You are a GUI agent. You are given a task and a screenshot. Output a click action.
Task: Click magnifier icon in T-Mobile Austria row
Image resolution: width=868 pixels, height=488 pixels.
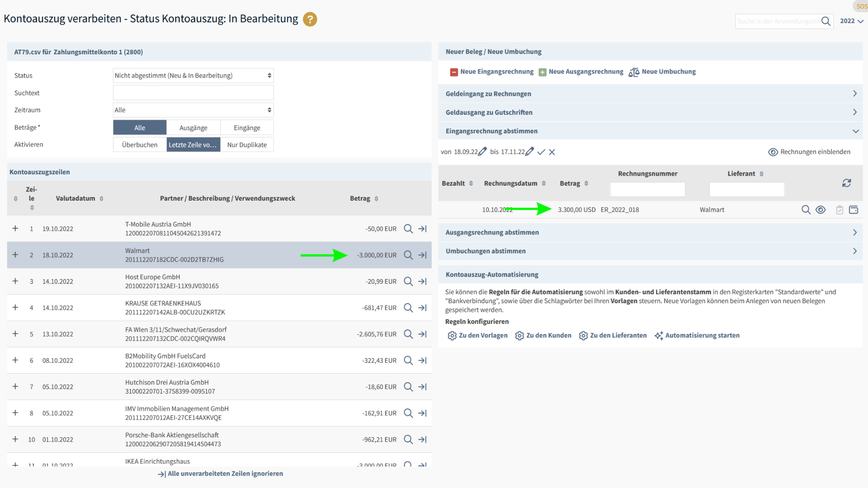[x=408, y=229]
